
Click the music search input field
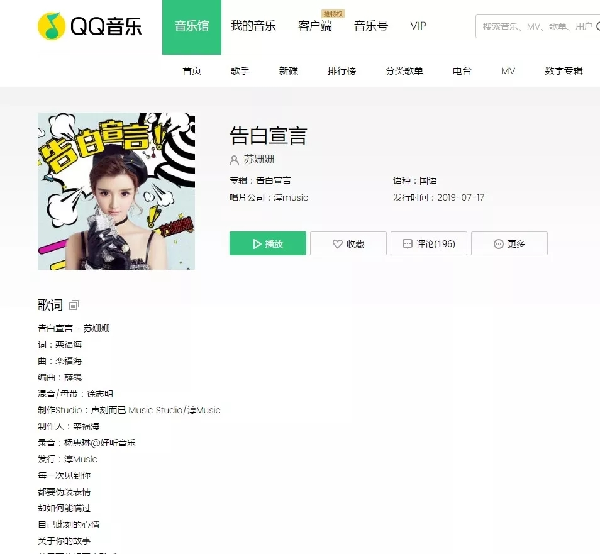[x=538, y=26]
